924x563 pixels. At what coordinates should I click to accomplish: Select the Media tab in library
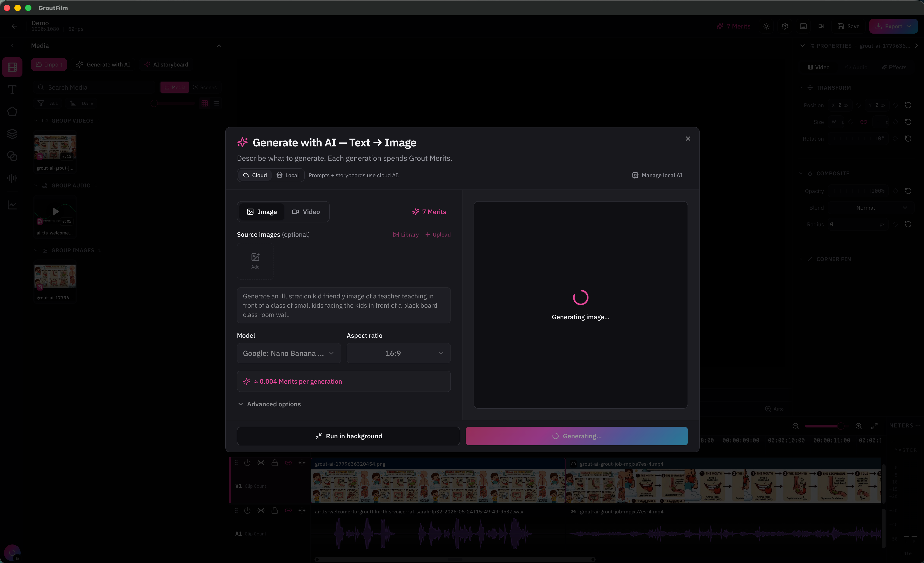(x=175, y=87)
